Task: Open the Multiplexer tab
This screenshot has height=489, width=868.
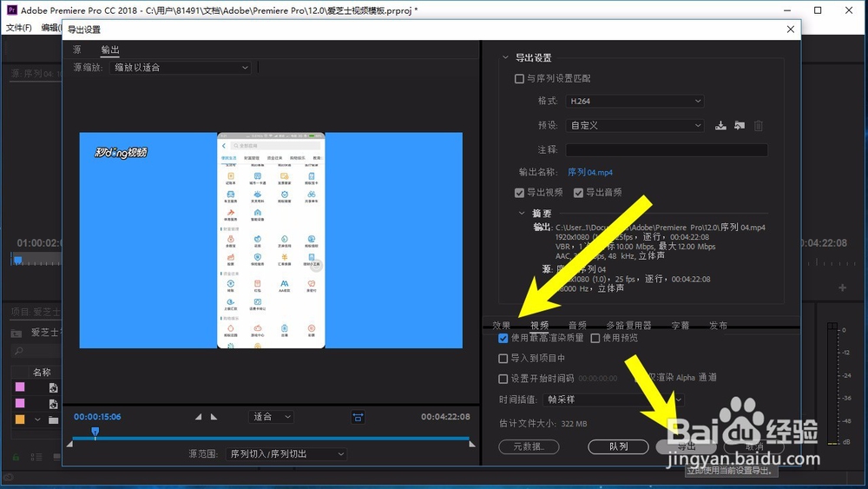Action: coord(628,325)
